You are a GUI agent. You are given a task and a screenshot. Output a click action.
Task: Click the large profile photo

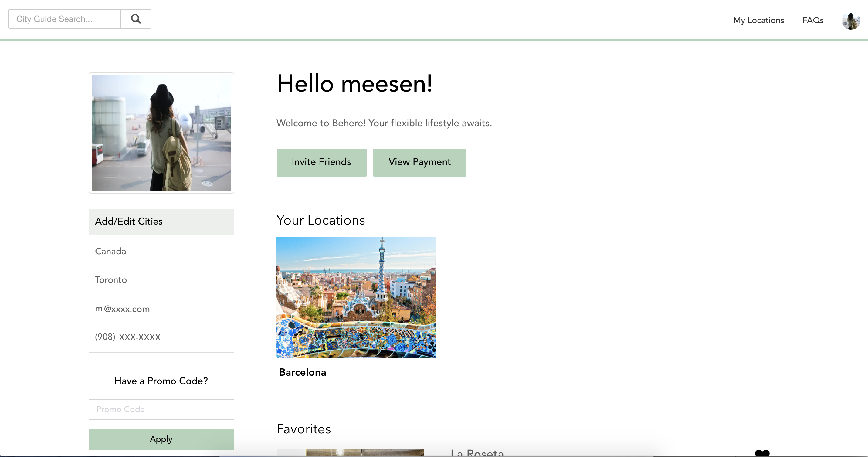pyautogui.click(x=161, y=133)
